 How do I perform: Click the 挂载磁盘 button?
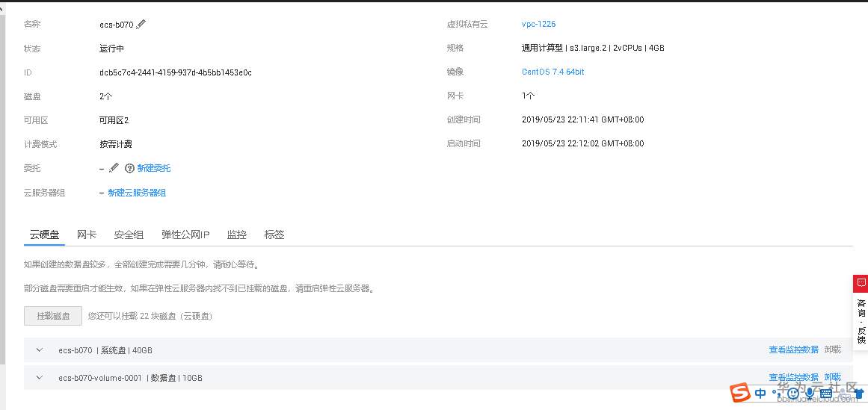(53, 316)
